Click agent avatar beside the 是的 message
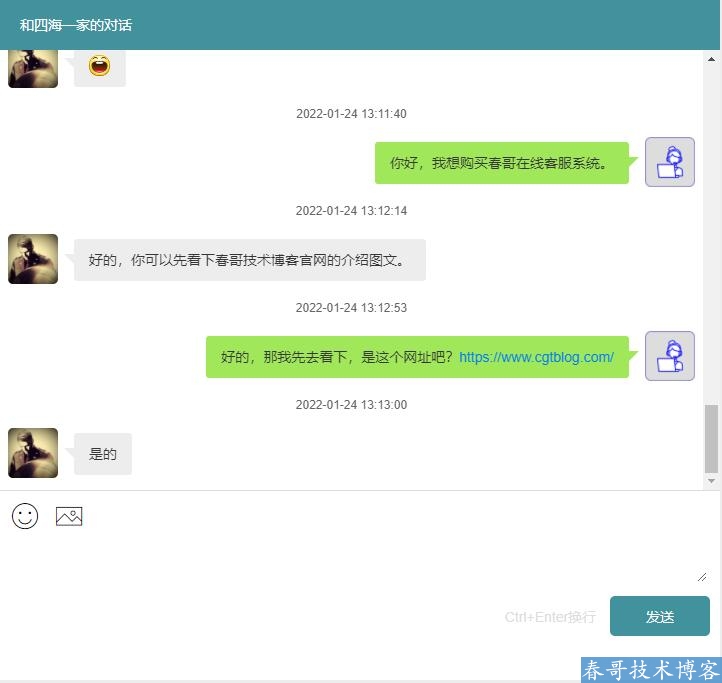The image size is (722, 683). (33, 453)
